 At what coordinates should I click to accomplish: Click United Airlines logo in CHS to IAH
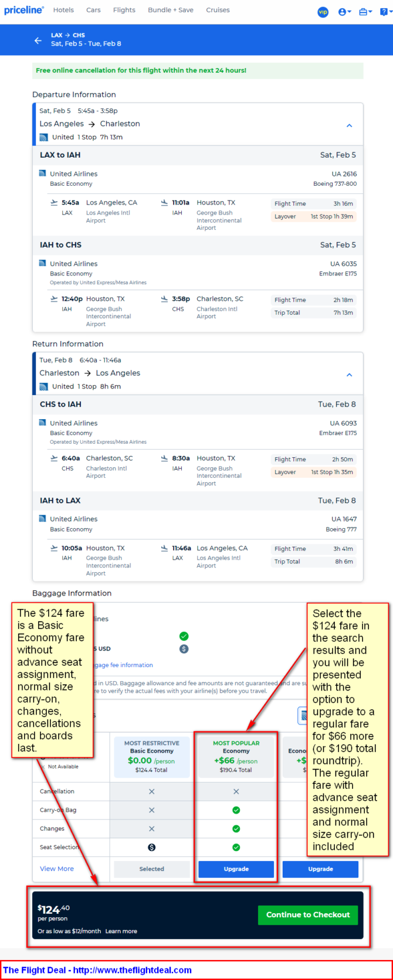click(x=42, y=423)
